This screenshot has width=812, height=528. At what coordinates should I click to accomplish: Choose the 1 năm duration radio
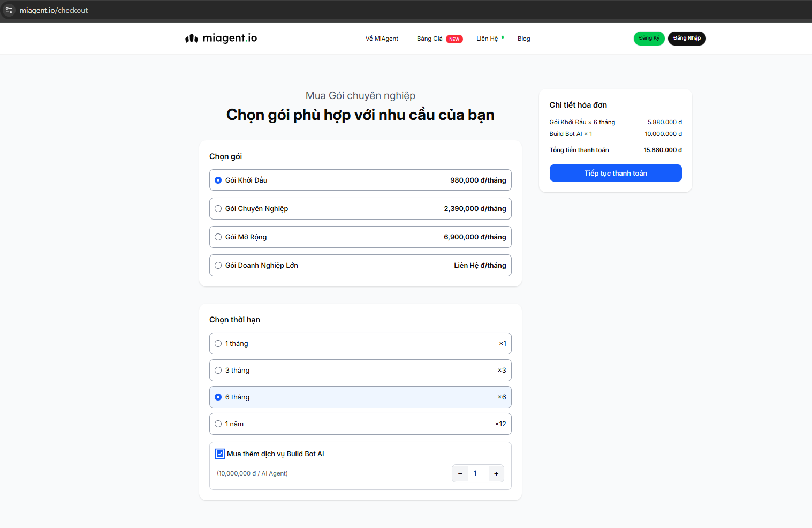coord(218,424)
